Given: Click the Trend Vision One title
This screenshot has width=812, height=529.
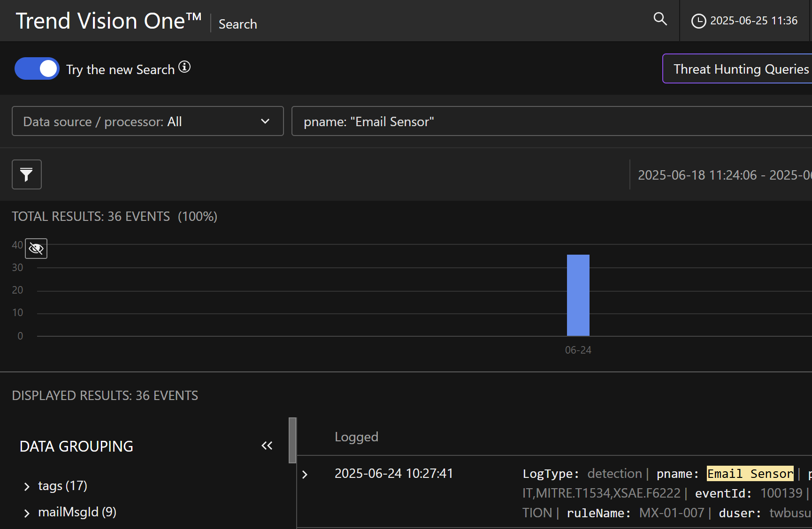Looking at the screenshot, I should click(108, 21).
